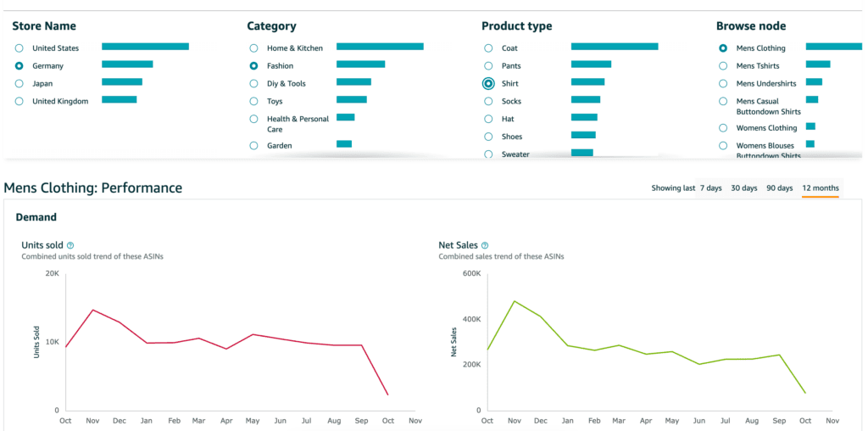Image resolution: width=868 pixels, height=431 pixels.
Task: Select Coat product type
Action: click(488, 48)
